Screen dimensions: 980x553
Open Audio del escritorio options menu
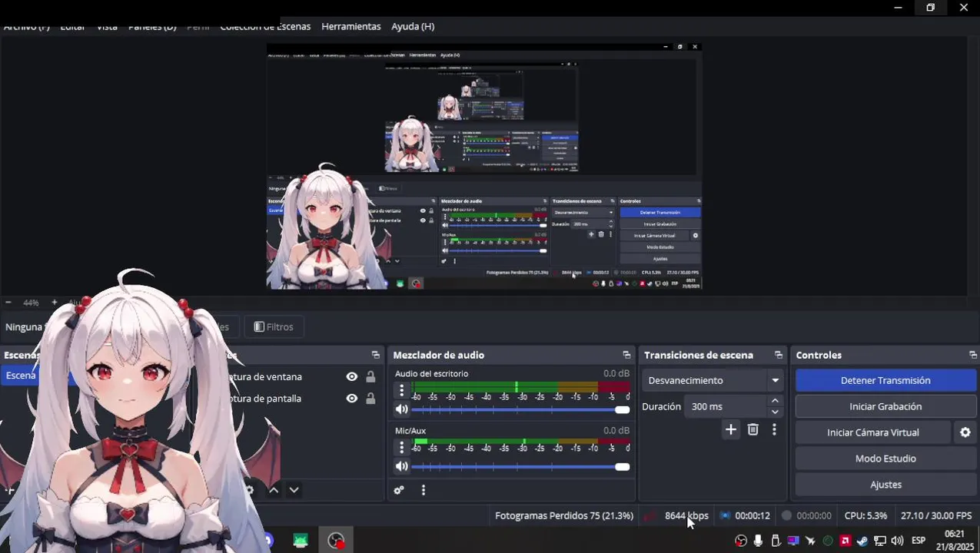(401, 390)
